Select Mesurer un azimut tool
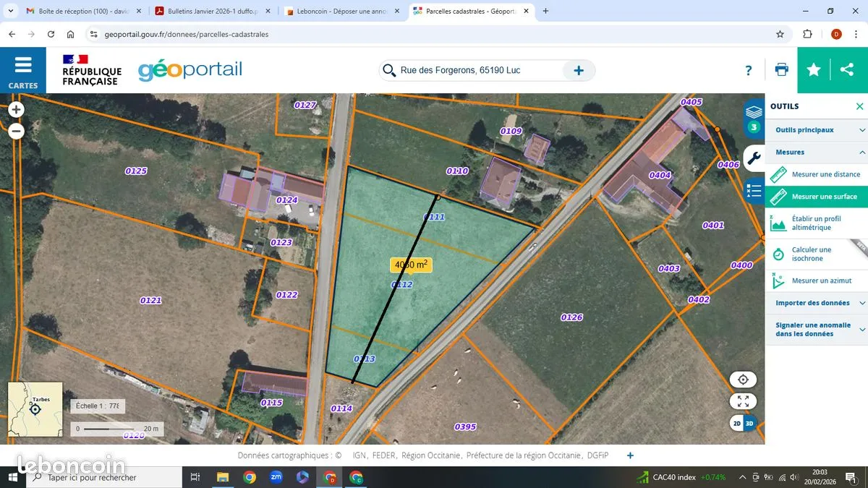Screen dimensions: 868x488 point(816,281)
